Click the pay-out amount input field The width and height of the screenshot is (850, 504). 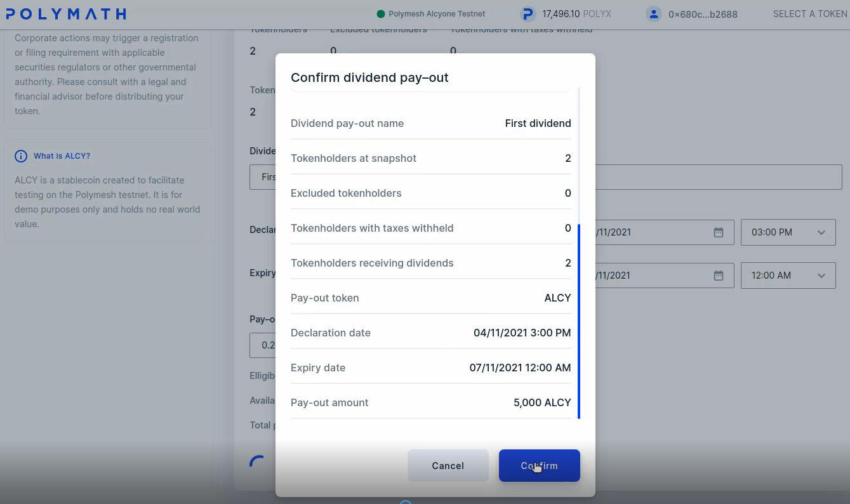(x=263, y=345)
